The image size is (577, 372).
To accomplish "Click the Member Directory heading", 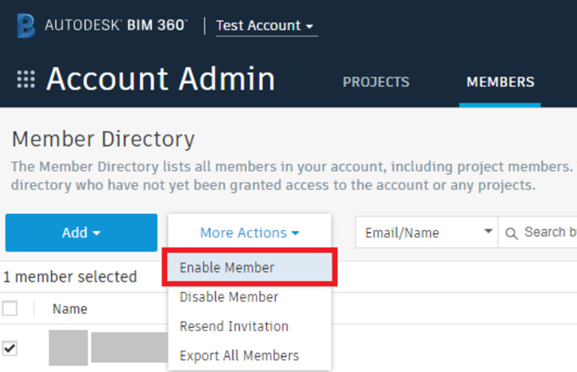I will [103, 139].
